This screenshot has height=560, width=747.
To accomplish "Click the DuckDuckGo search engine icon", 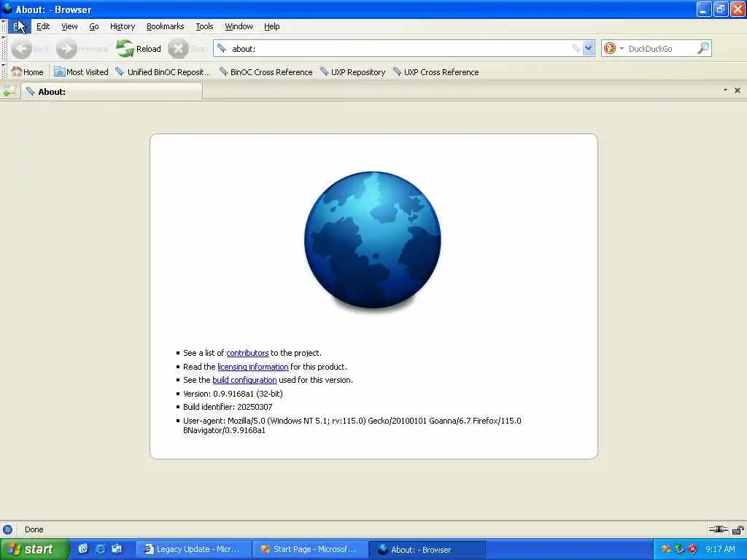I will (x=610, y=48).
